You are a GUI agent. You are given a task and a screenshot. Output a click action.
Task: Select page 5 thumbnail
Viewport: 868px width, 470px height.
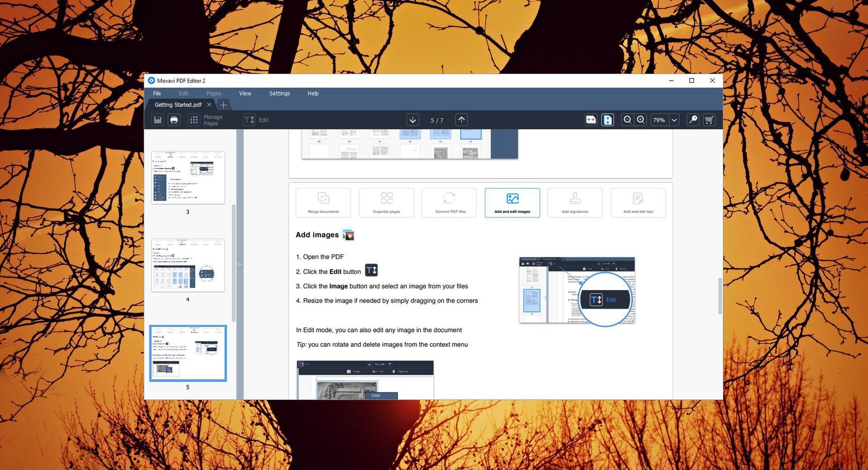pyautogui.click(x=188, y=353)
